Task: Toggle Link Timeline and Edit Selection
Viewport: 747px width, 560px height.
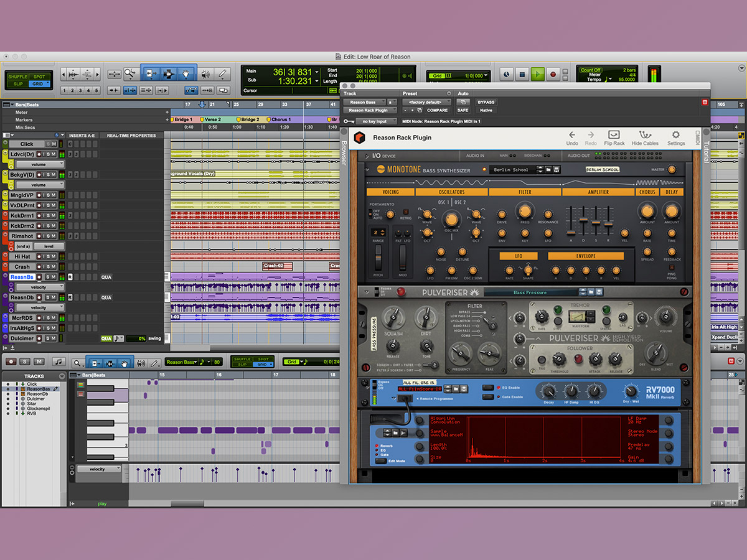Action: [x=130, y=90]
